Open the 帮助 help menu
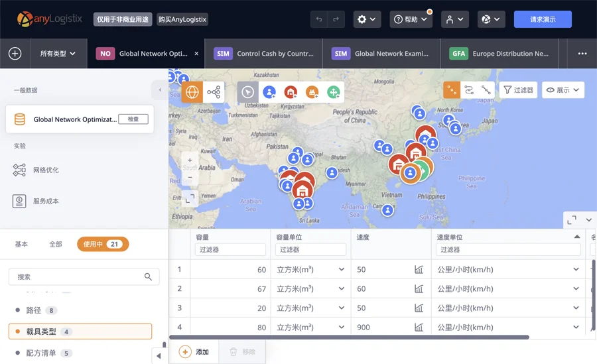This screenshot has height=364, width=597. (411, 19)
